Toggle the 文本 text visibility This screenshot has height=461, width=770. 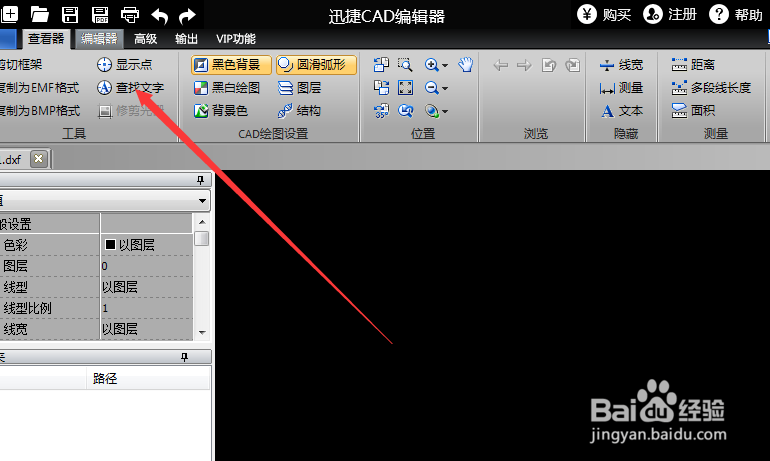[x=621, y=110]
